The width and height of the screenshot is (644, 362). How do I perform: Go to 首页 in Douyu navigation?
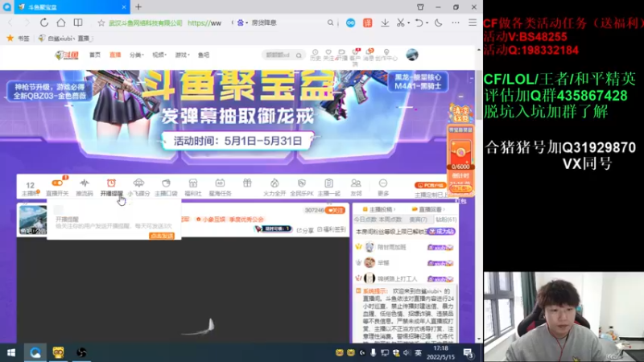(95, 55)
